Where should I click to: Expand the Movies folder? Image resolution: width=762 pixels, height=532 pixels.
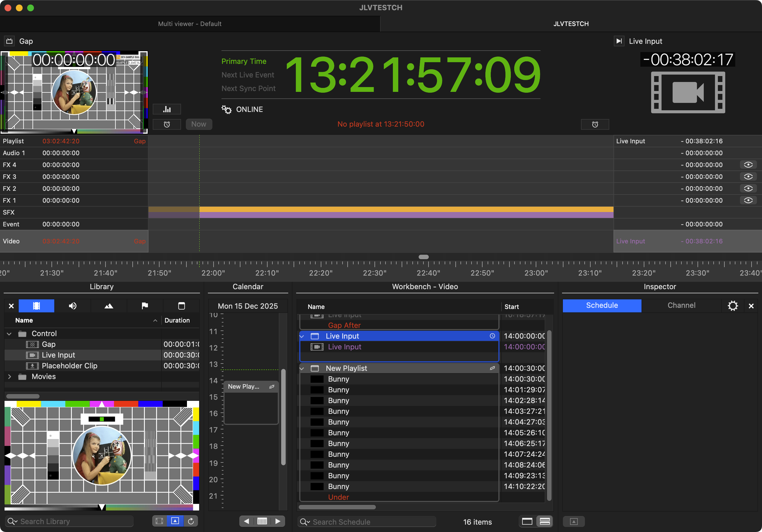pyautogui.click(x=9, y=377)
